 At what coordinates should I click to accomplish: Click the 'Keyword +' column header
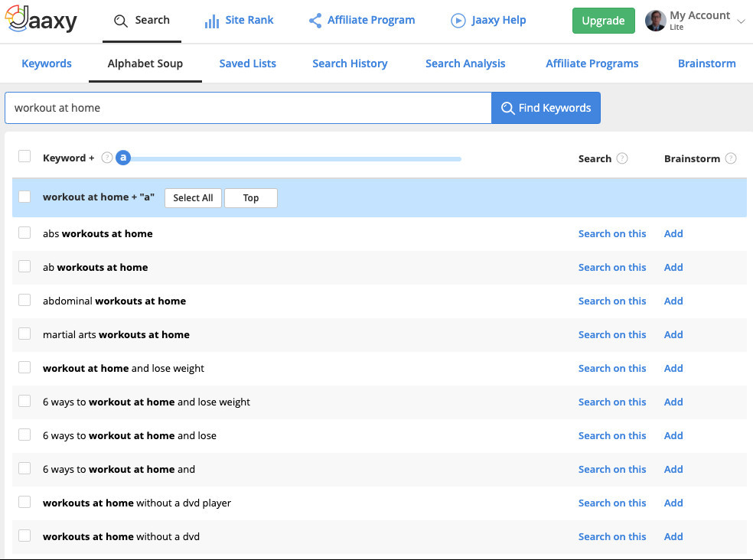(x=68, y=158)
